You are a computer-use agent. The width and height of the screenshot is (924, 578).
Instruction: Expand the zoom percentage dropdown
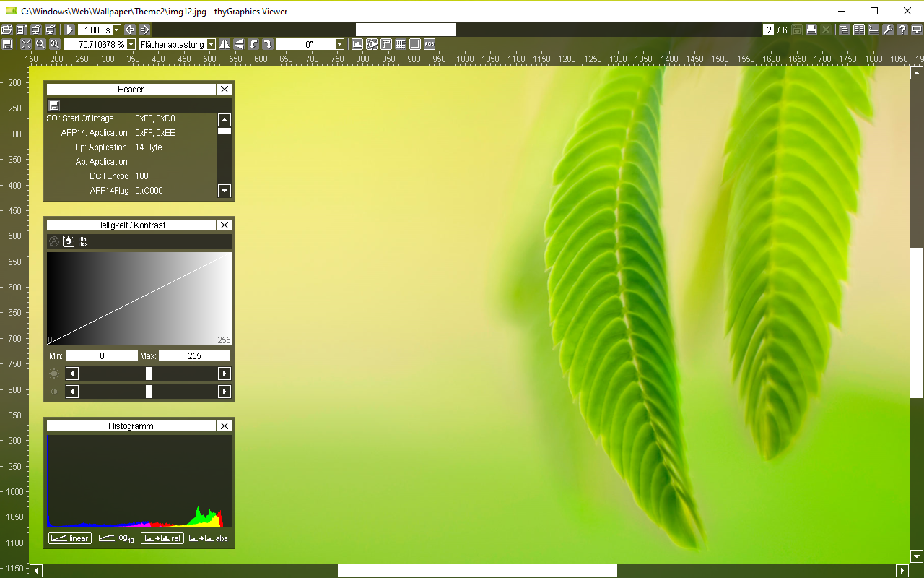[131, 44]
